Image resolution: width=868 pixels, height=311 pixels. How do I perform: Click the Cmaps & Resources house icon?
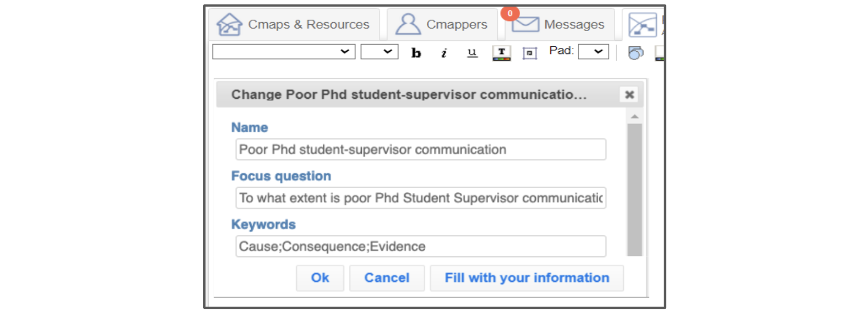(229, 24)
